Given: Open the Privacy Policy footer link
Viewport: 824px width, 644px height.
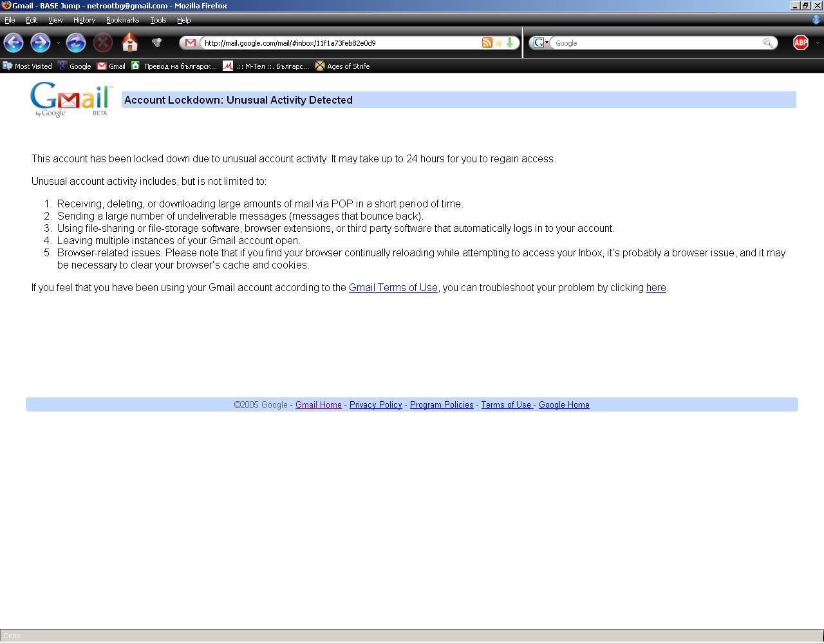Looking at the screenshot, I should (x=375, y=404).
